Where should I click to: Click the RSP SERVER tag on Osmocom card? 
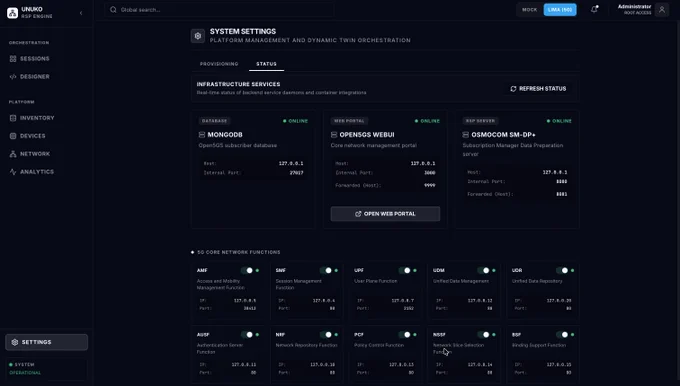point(481,121)
